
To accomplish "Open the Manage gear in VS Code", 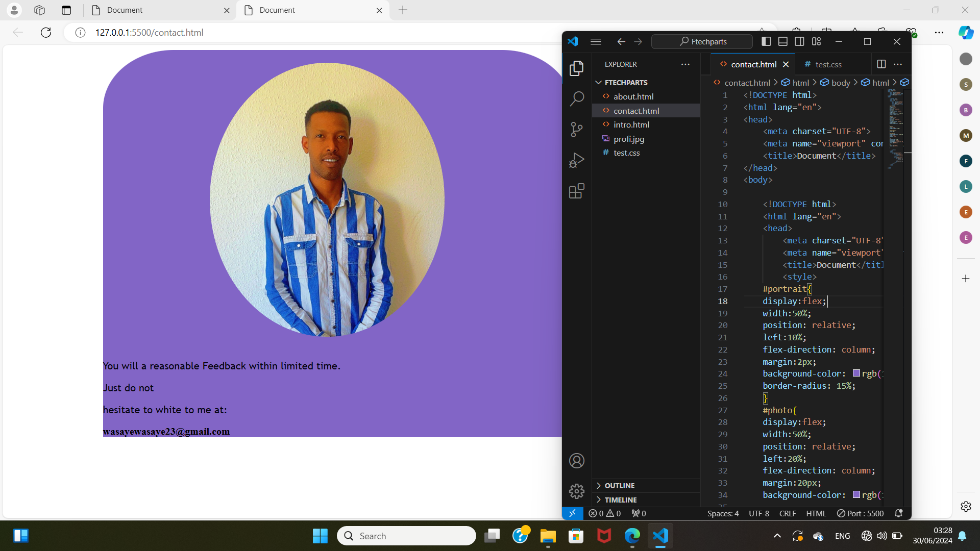I will point(577,491).
